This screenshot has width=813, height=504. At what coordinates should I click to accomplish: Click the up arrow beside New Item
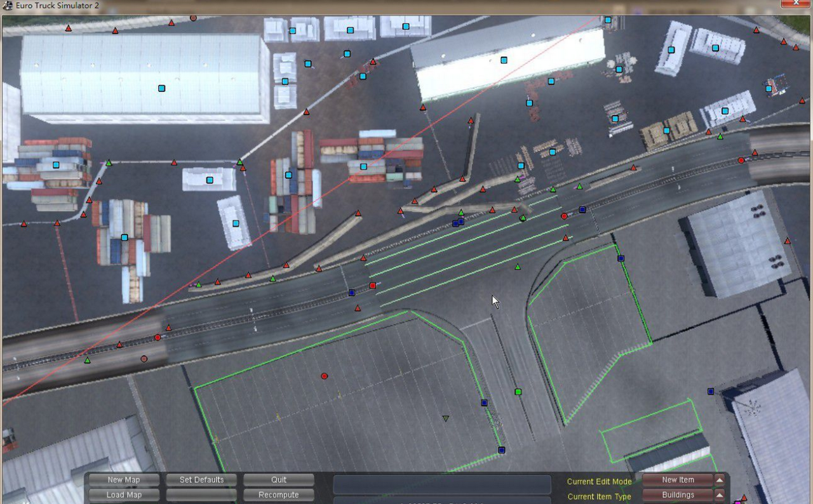720,480
